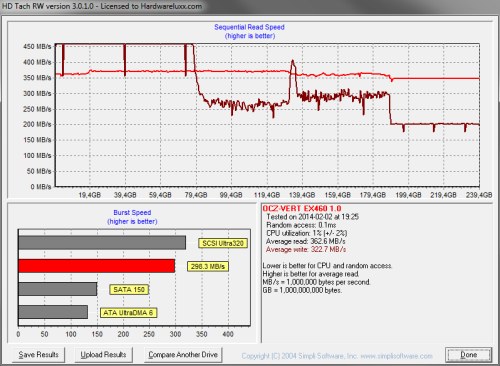Viewport: 500px width, 366px height.
Task: Click the 450 MB/s axis label
Action: click(37, 46)
